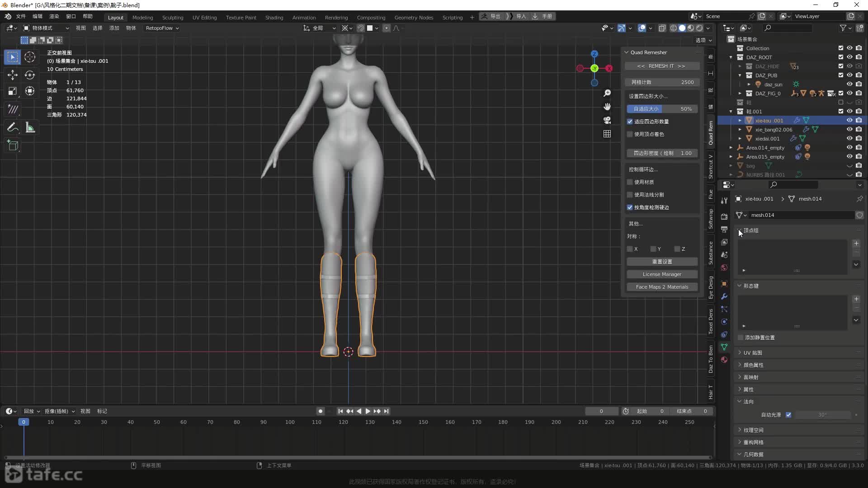The height and width of the screenshot is (488, 868).
Task: Switch orthographic/perspective grid icon
Action: point(607,134)
